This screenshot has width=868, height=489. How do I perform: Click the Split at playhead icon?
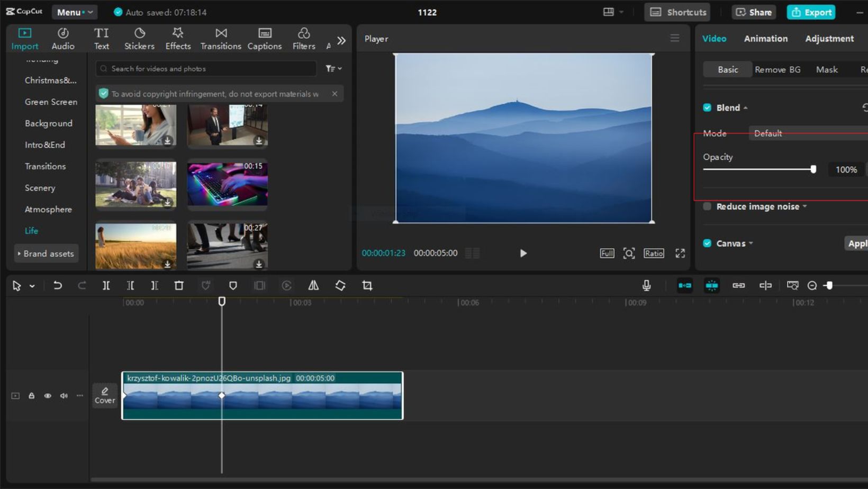(106, 286)
